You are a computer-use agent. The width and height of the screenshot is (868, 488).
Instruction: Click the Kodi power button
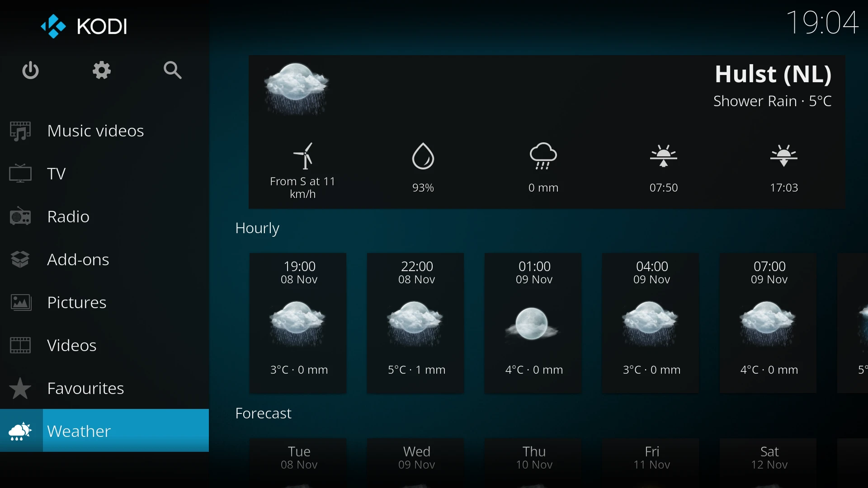point(30,71)
